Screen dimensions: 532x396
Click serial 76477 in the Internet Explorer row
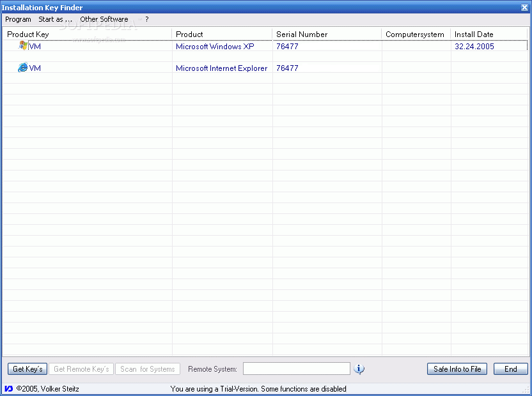[x=287, y=68]
